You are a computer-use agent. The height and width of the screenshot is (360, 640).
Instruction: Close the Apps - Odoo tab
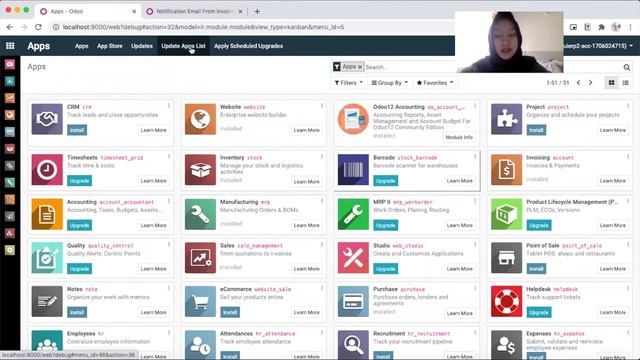[x=134, y=11]
